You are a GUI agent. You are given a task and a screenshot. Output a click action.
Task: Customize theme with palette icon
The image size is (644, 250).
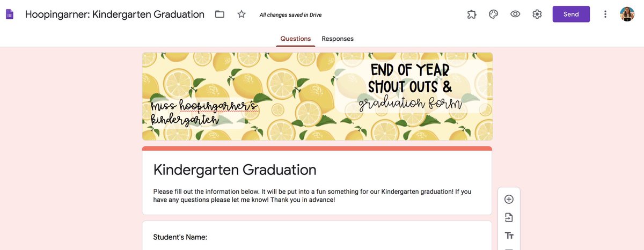click(494, 14)
